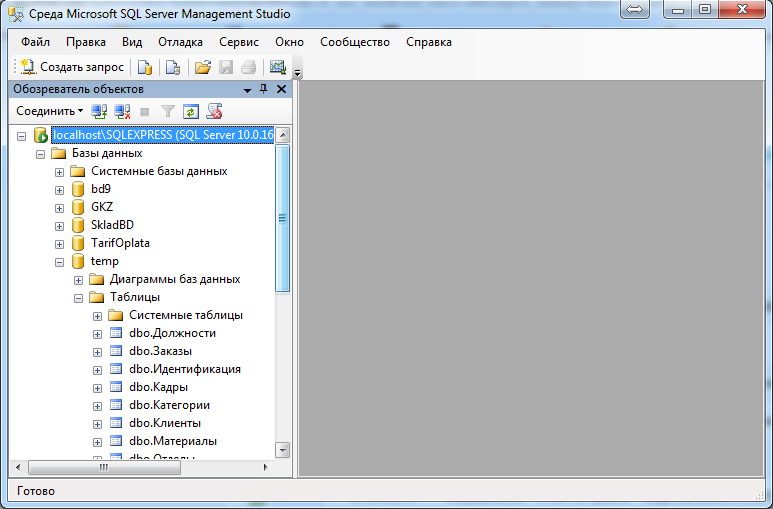Click the horizontal scroll left arrow
Screen dimensions: 773x509
pos(18,467)
